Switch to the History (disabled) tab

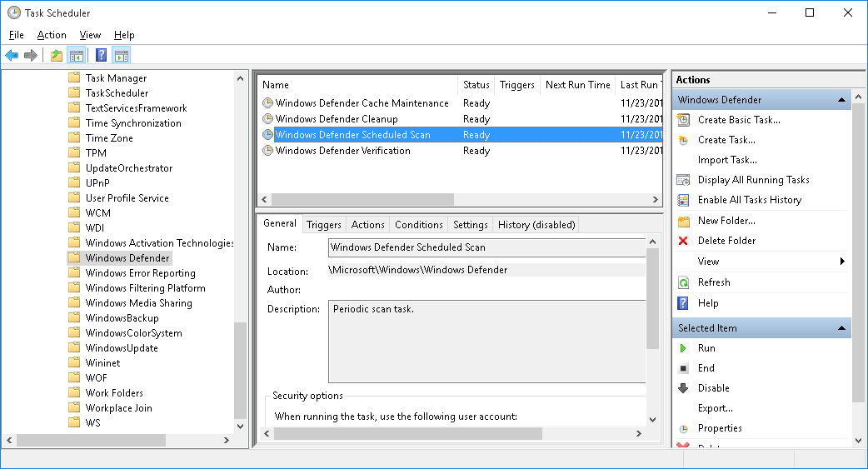(x=536, y=225)
